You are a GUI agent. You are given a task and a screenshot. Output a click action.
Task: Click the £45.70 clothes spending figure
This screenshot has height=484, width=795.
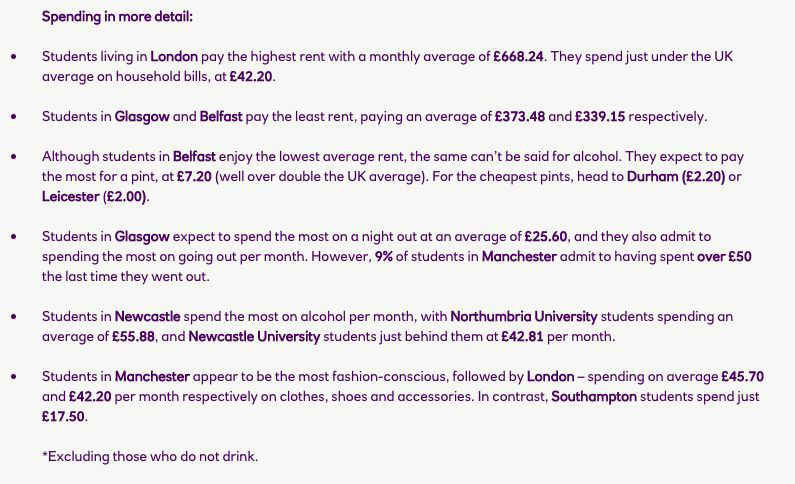[742, 377]
